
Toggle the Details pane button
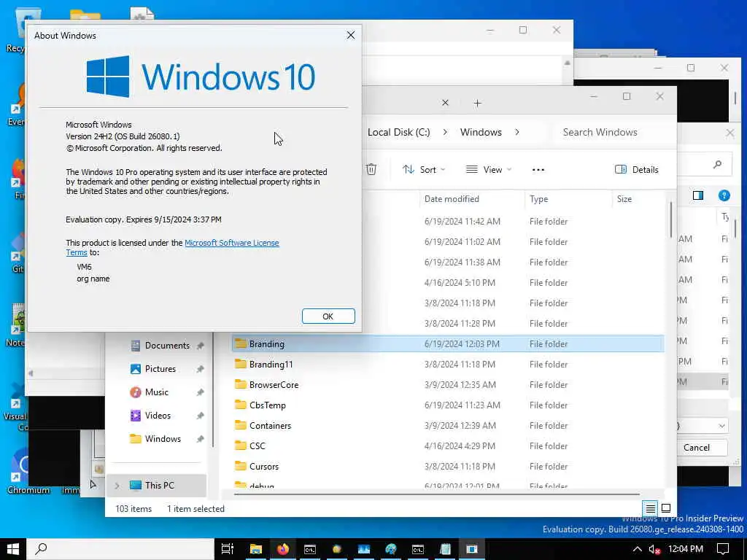coord(636,169)
